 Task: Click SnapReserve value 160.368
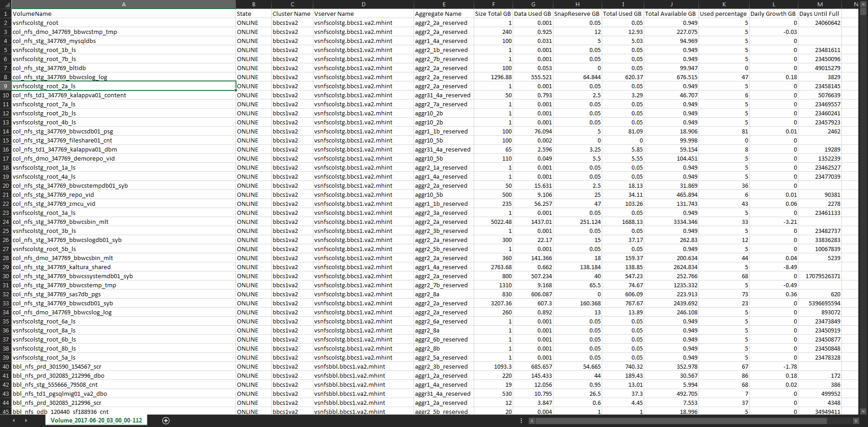pos(577,303)
